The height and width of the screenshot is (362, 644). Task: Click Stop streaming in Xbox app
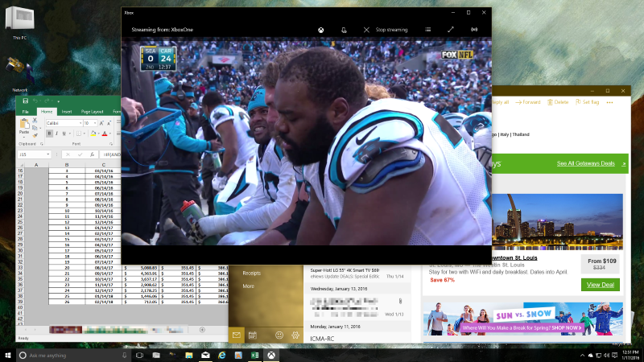[x=386, y=30]
